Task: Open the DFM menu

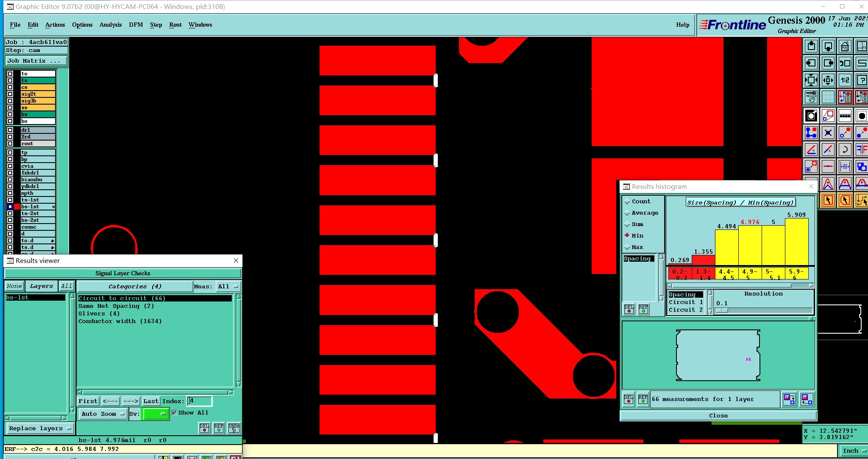Action: coord(136,25)
